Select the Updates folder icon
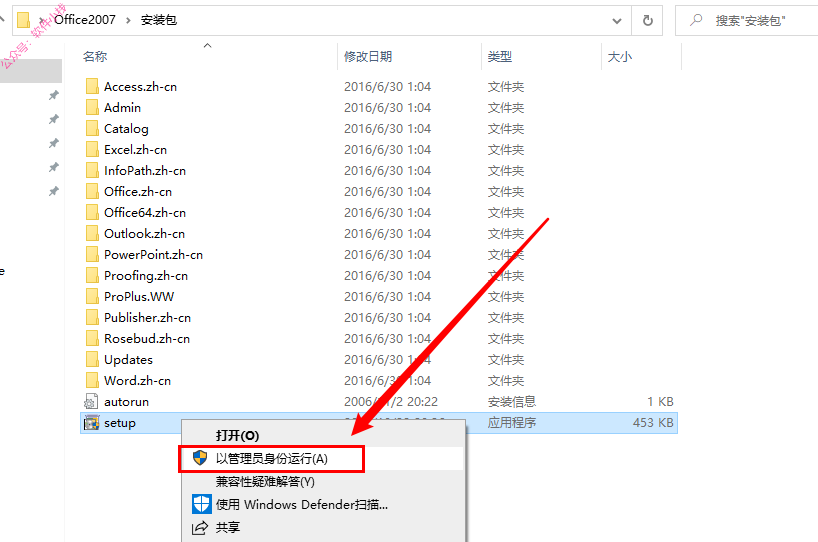The width and height of the screenshot is (818, 542). [x=92, y=359]
